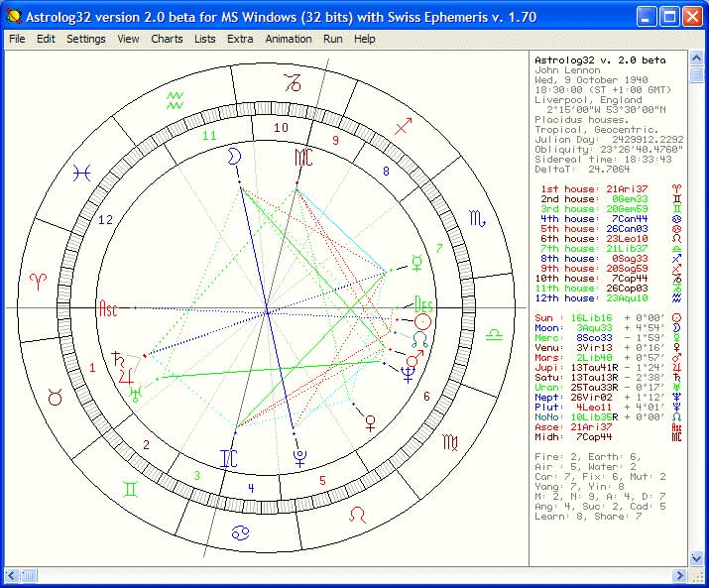Click the 'Moon: 3Aqu33' row
Viewport: 709px width, 588px height.
coord(608,328)
